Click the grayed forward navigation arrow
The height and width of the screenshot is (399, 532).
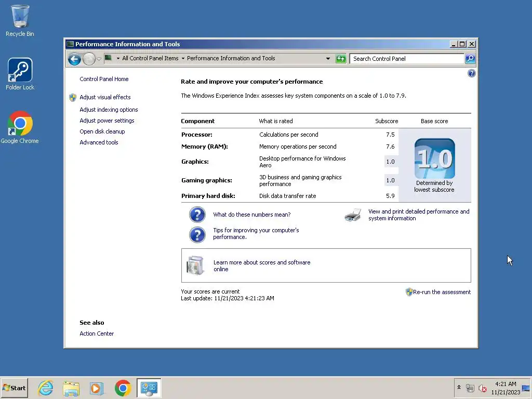point(89,59)
